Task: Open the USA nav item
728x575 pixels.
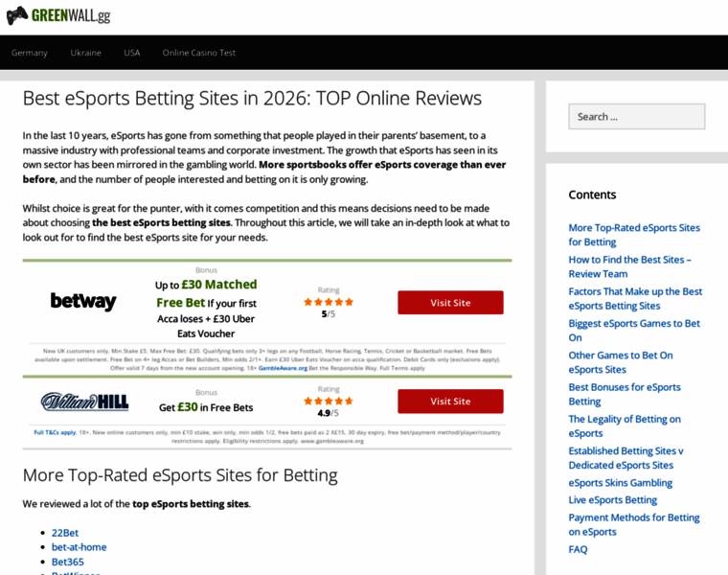Action: (132, 53)
